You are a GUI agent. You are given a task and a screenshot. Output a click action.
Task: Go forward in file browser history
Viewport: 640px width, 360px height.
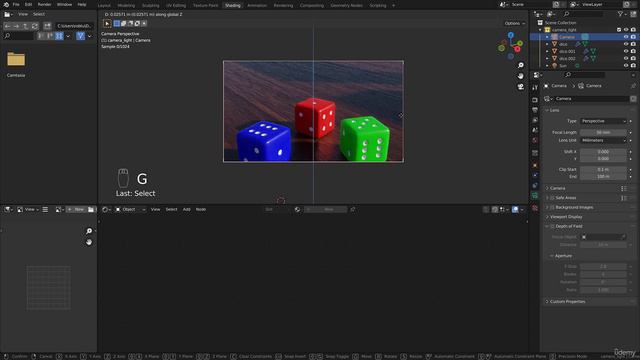point(16,26)
